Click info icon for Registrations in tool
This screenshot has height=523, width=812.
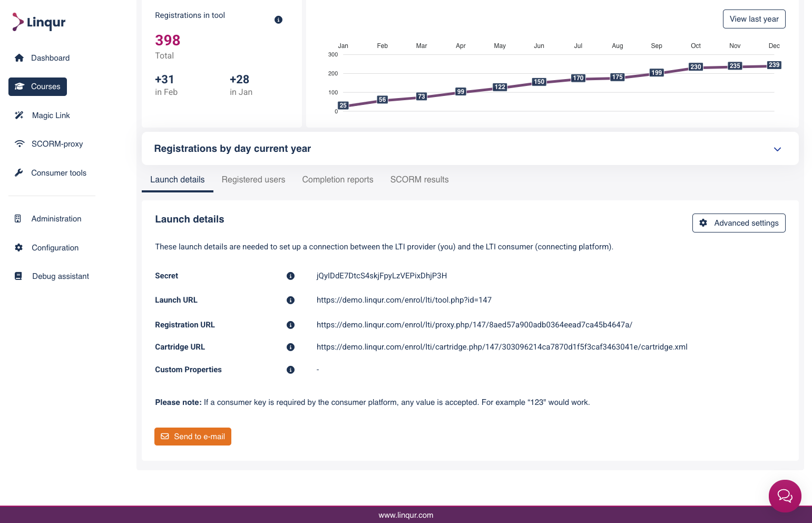tap(279, 20)
